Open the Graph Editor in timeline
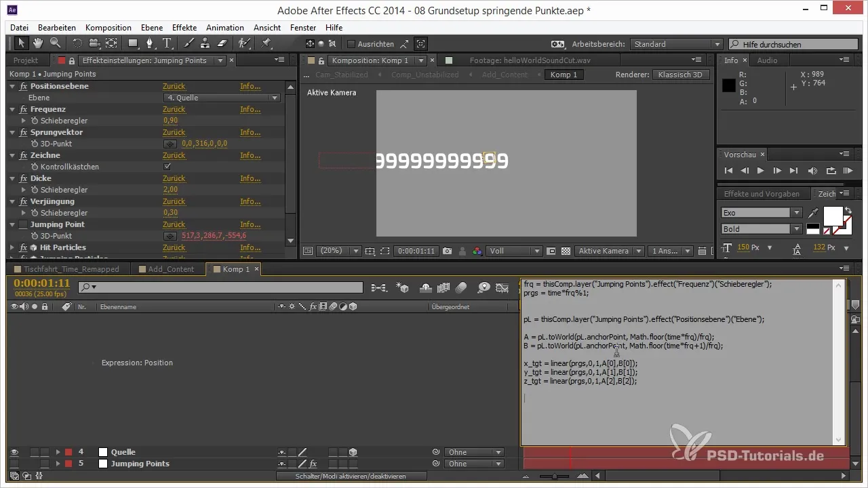The width and height of the screenshot is (868, 488). pyautogui.click(x=502, y=287)
